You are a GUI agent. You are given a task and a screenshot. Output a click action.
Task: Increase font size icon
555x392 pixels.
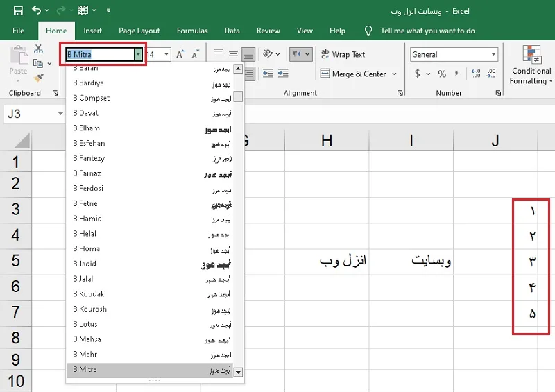click(180, 54)
